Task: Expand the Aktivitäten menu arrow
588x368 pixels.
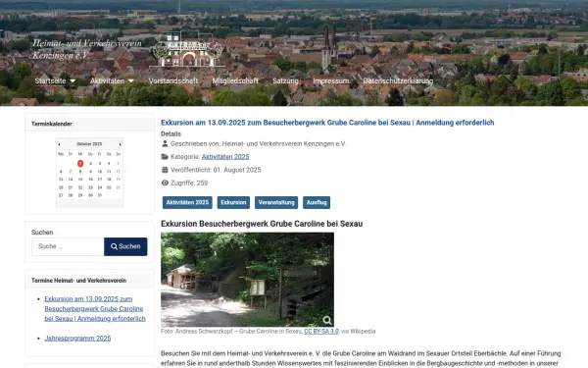Action: coord(131,80)
